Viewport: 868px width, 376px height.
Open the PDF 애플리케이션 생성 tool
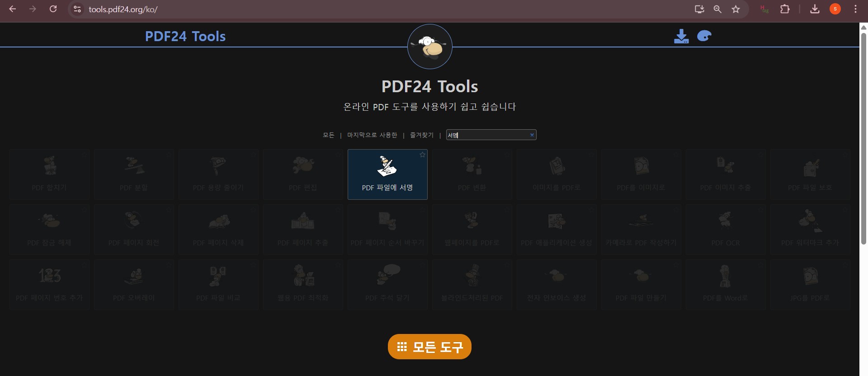(x=557, y=230)
